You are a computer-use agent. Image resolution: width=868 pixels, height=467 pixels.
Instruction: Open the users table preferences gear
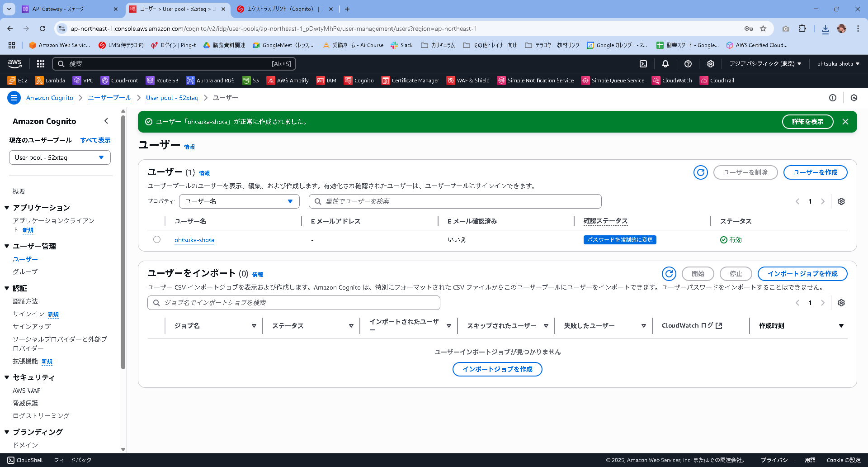click(x=841, y=201)
